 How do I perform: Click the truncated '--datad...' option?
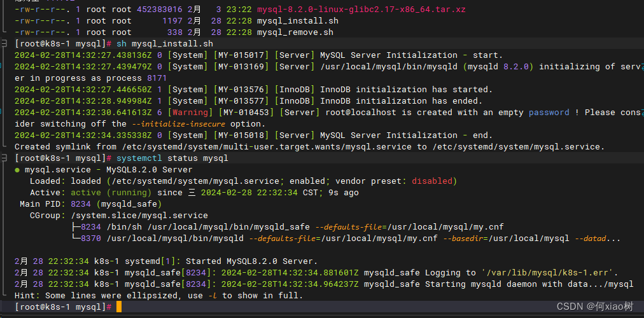tap(597, 238)
